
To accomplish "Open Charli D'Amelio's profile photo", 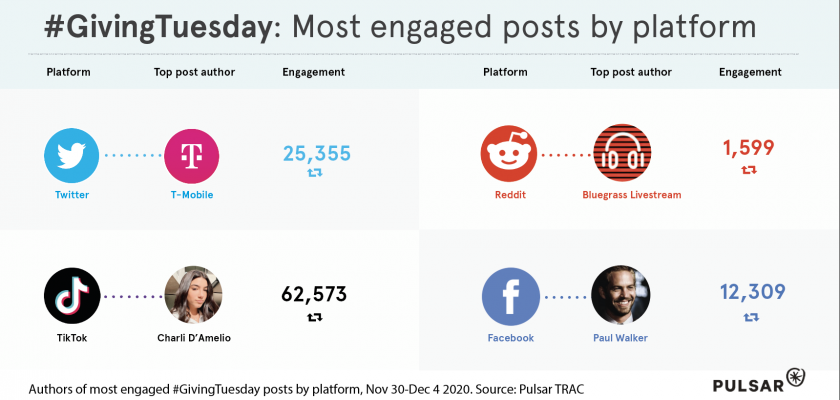I will point(192,295).
